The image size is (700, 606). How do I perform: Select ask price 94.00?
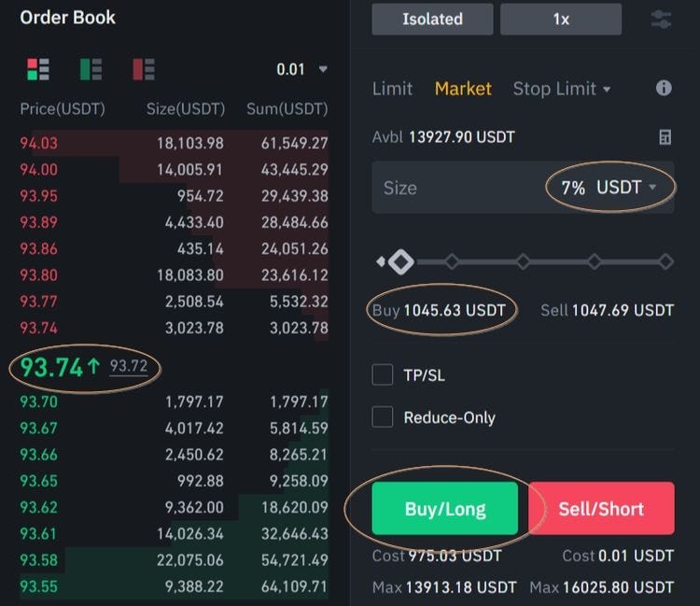39,170
